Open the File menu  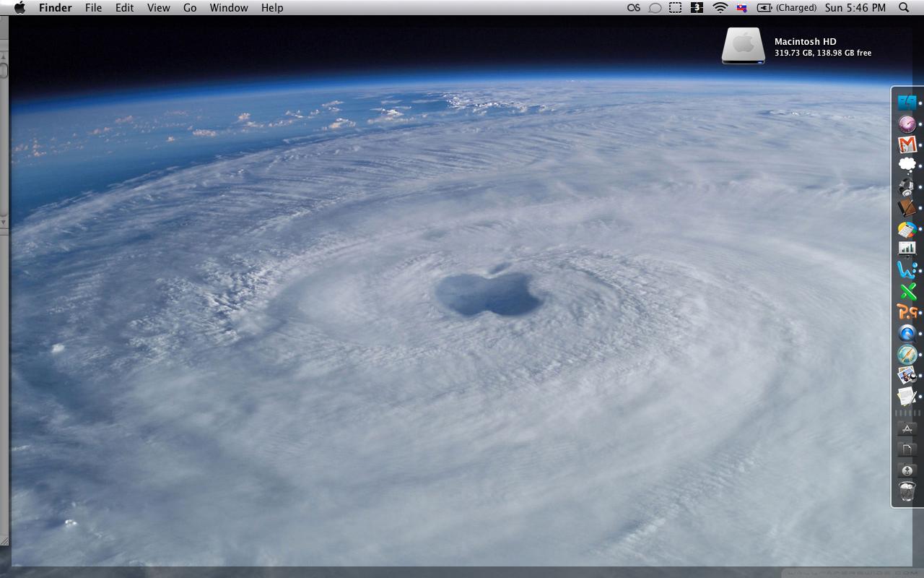point(93,8)
